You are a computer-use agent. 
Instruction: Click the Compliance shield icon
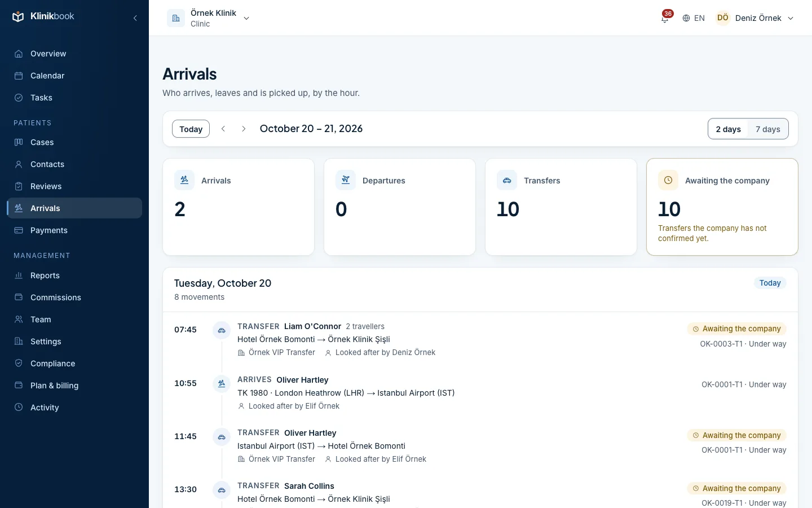[x=19, y=364]
